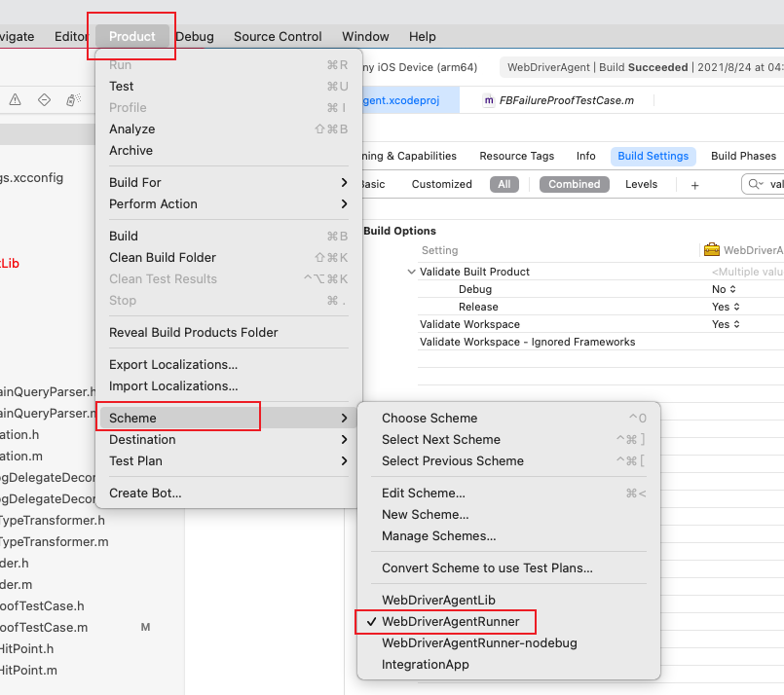Expand the Build For submenu
The image size is (784, 695).
(229, 182)
